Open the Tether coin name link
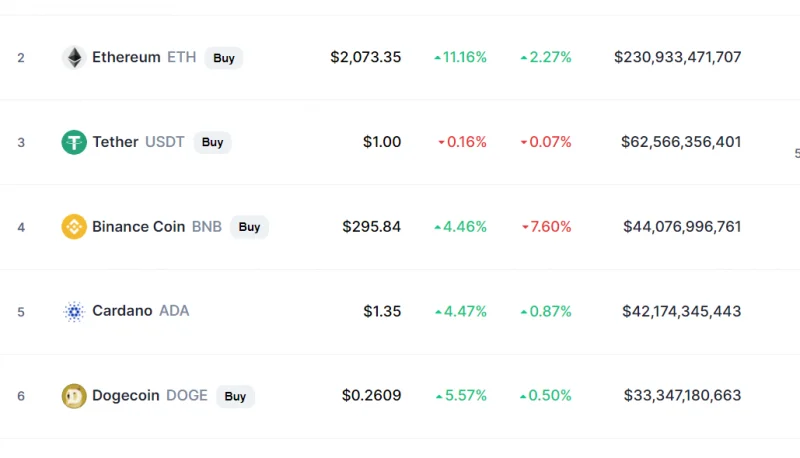Screen dimensions: 800x458 [x=115, y=142]
